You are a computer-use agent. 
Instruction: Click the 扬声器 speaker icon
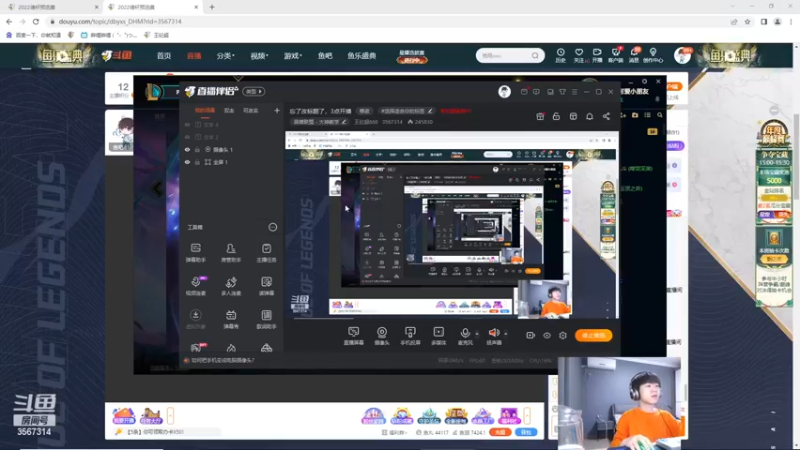point(493,333)
